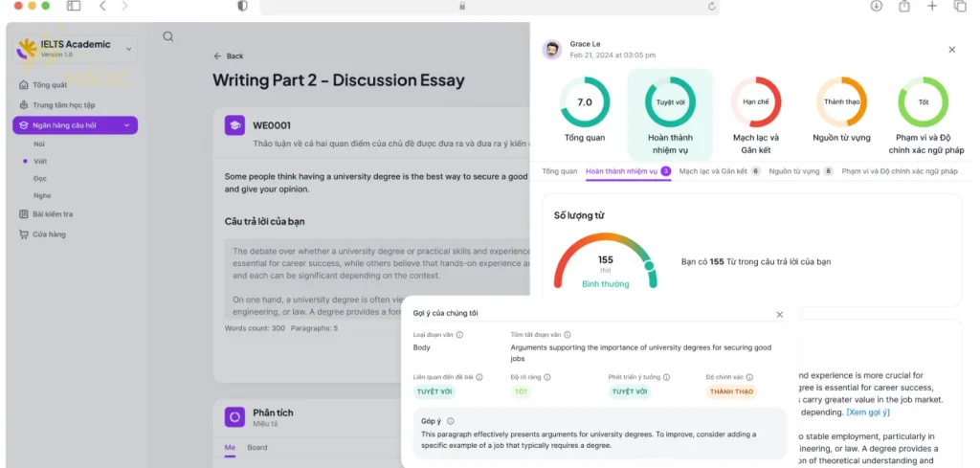The width and height of the screenshot is (980, 468).
Task: Open Safari's downloads icon
Action: point(876,7)
